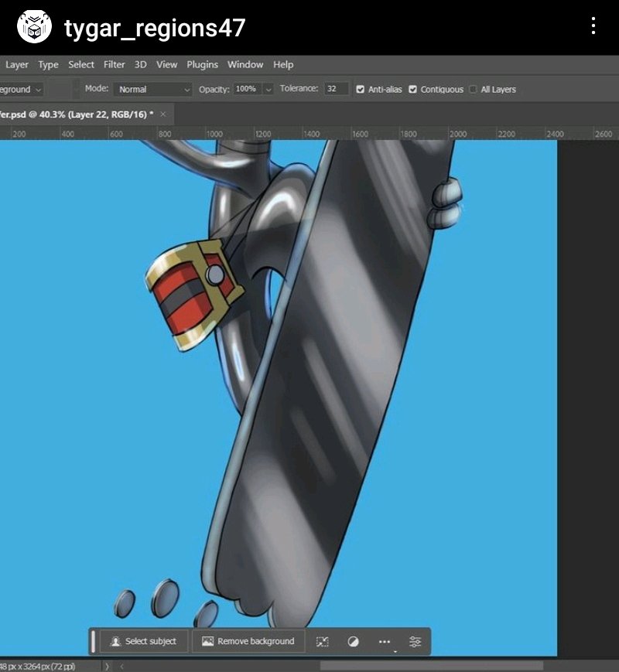Viewport: 619px width, 672px height.
Task: Expand the Opacity slider arrow
Action: pos(268,89)
